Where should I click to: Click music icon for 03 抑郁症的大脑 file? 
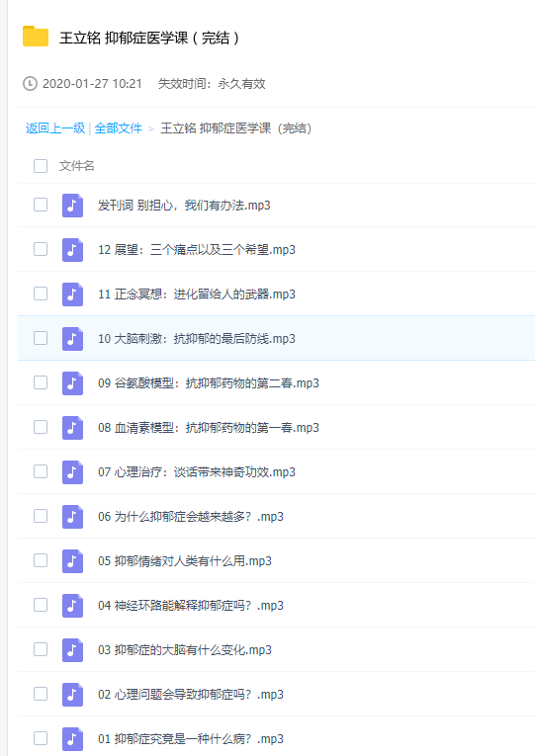click(72, 649)
